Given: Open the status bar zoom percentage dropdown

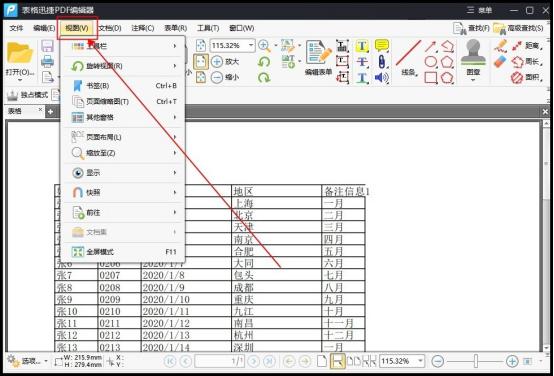Looking at the screenshot, I should 420,361.
